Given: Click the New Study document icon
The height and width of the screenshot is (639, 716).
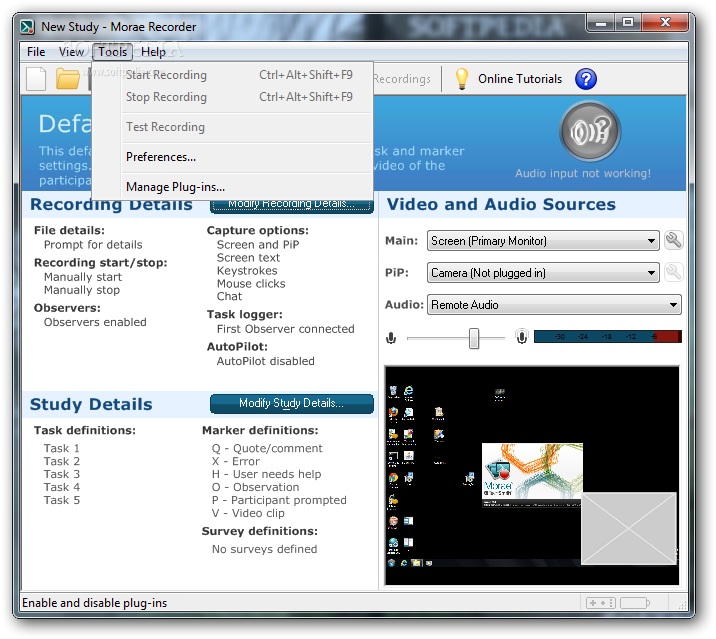Looking at the screenshot, I should click(x=36, y=79).
